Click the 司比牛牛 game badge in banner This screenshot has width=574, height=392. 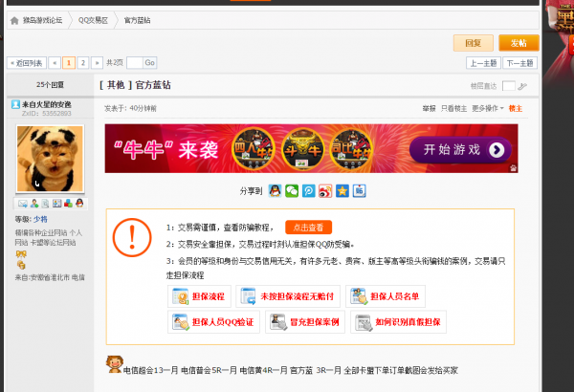pos(351,149)
